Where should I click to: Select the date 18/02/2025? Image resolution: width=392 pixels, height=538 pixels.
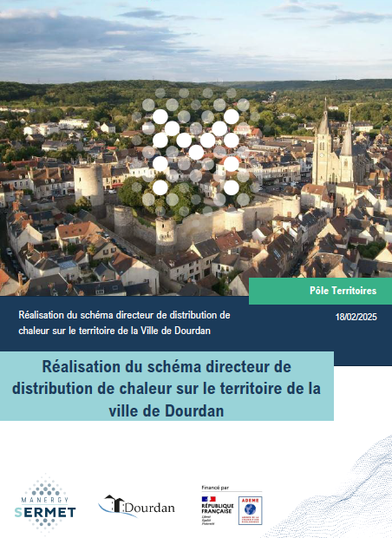[x=356, y=317]
